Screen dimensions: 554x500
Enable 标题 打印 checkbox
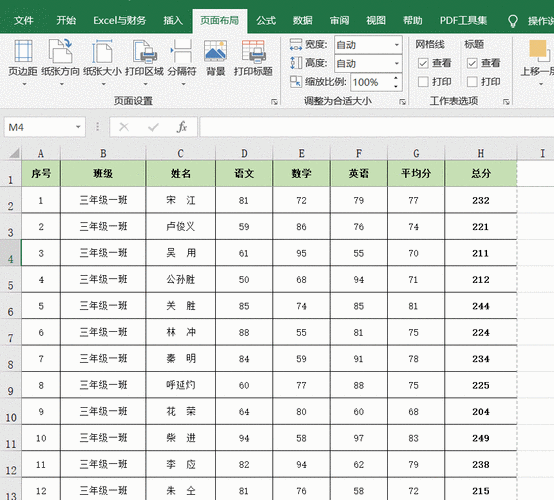pos(472,82)
